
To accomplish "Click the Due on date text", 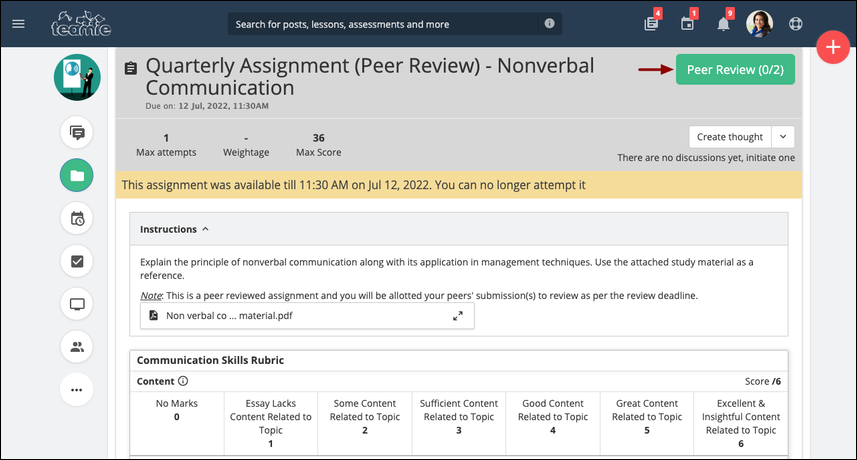I will [207, 106].
